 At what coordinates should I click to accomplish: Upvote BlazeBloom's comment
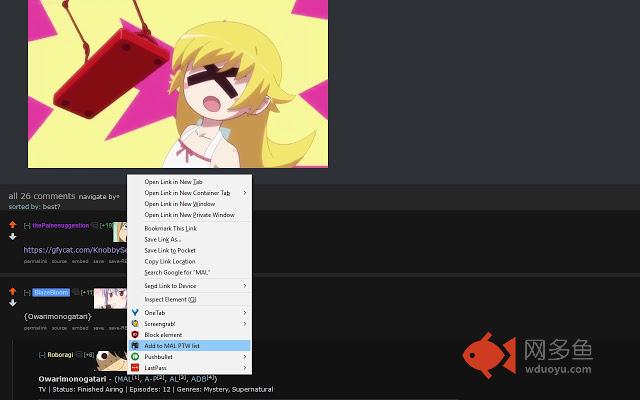[x=13, y=291]
